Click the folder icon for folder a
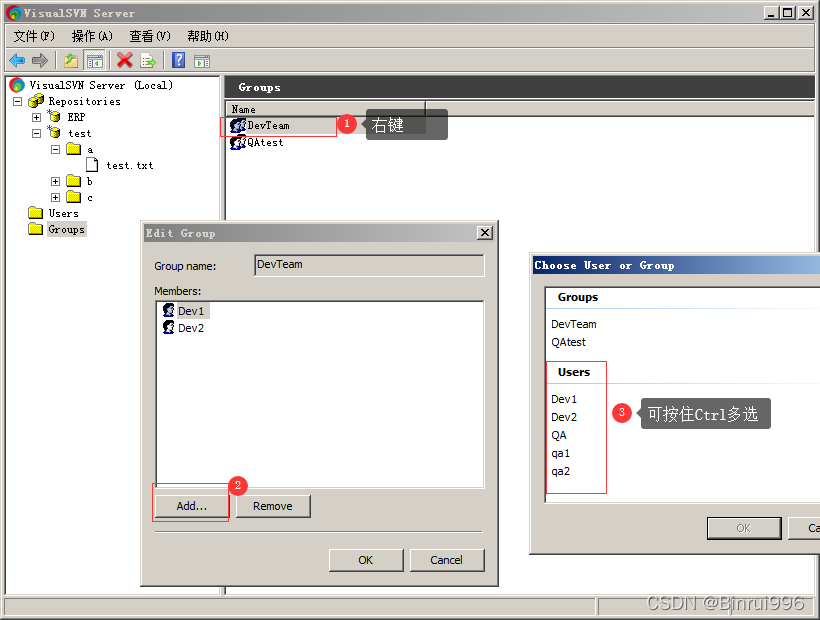The height and width of the screenshot is (620, 820). pyautogui.click(x=74, y=150)
